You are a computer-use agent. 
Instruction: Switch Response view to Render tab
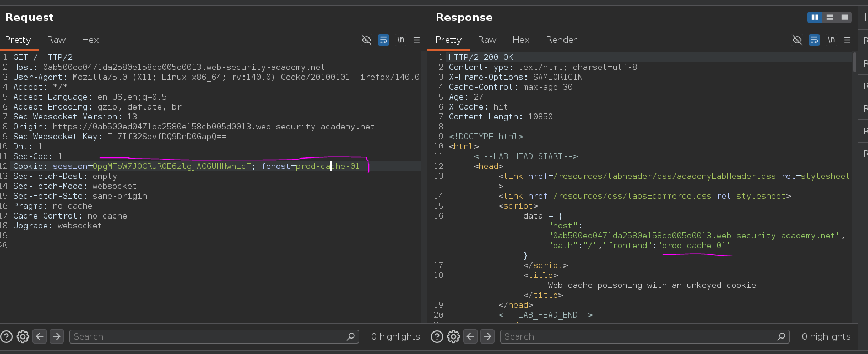[561, 40]
